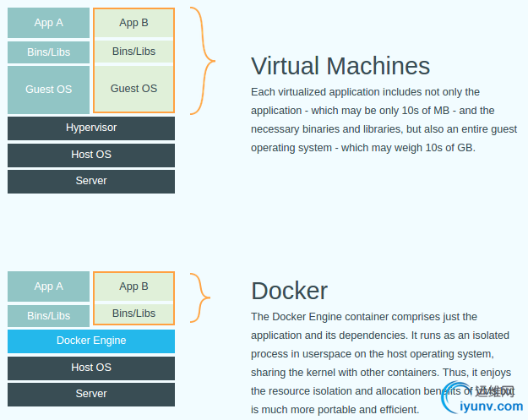
Task: Select the teal Guest OS block under App A
Action: coord(48,90)
